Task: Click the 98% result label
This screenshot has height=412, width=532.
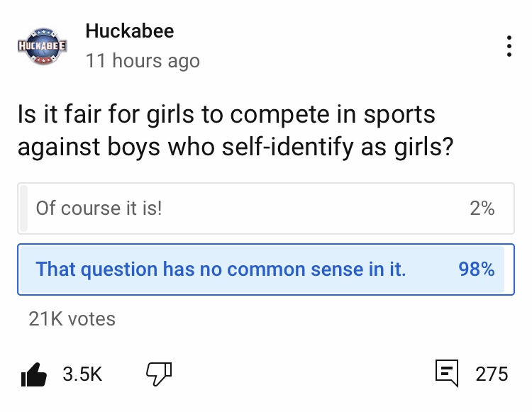Action: (x=477, y=269)
